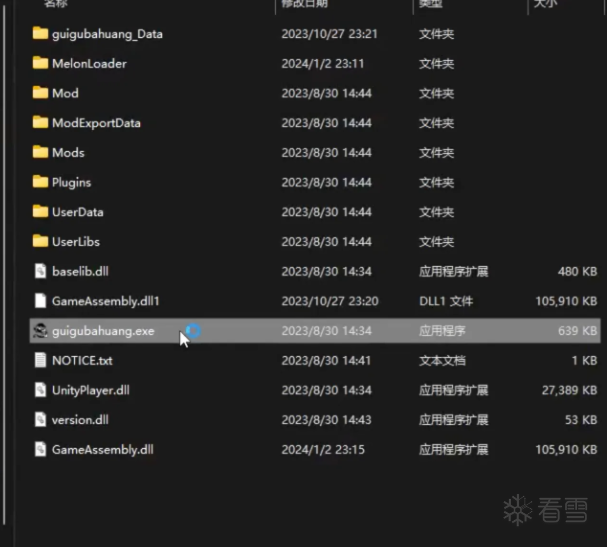Click the 53 KB size value
607x547 pixels.
pos(581,420)
